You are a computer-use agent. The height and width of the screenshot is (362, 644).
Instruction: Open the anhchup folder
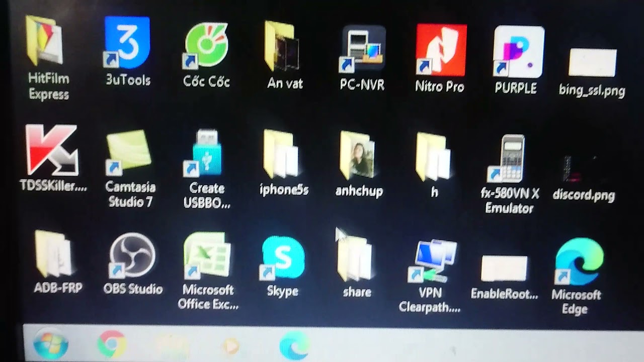coord(357,155)
